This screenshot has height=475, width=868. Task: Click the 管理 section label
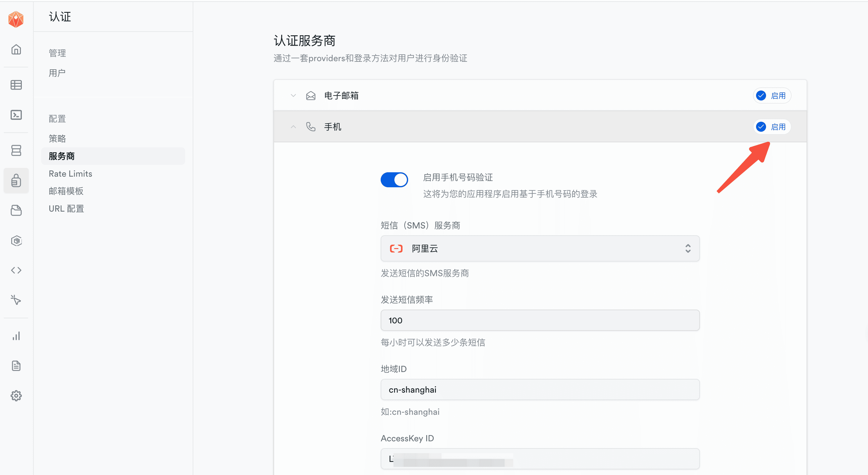click(x=57, y=53)
